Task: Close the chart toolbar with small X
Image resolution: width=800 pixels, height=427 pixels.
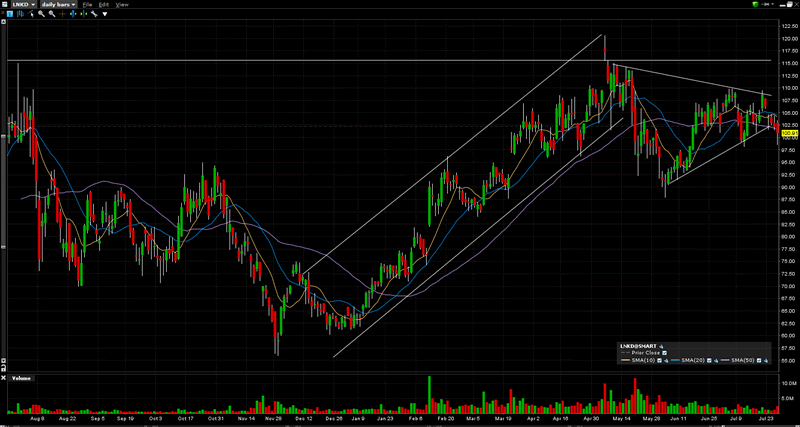Action: click(x=3, y=13)
